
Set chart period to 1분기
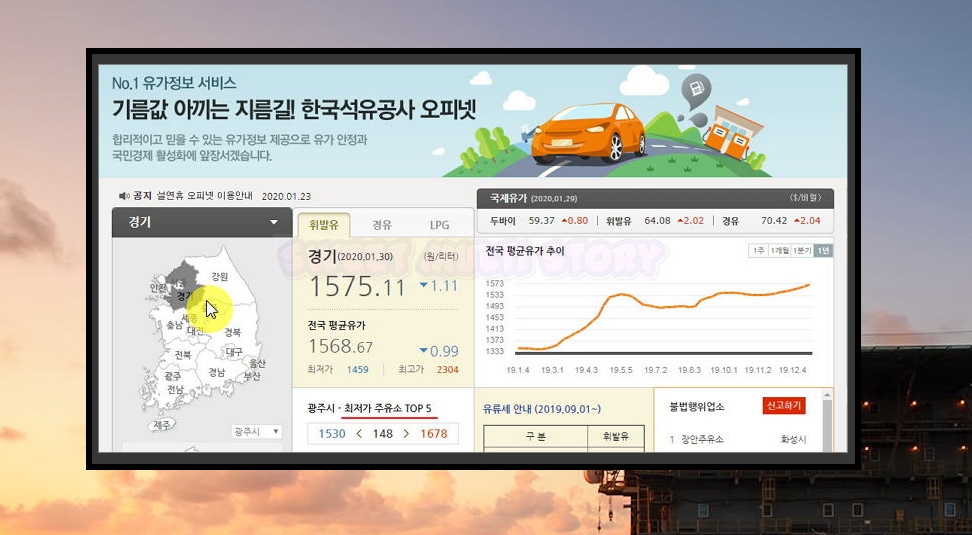802,250
